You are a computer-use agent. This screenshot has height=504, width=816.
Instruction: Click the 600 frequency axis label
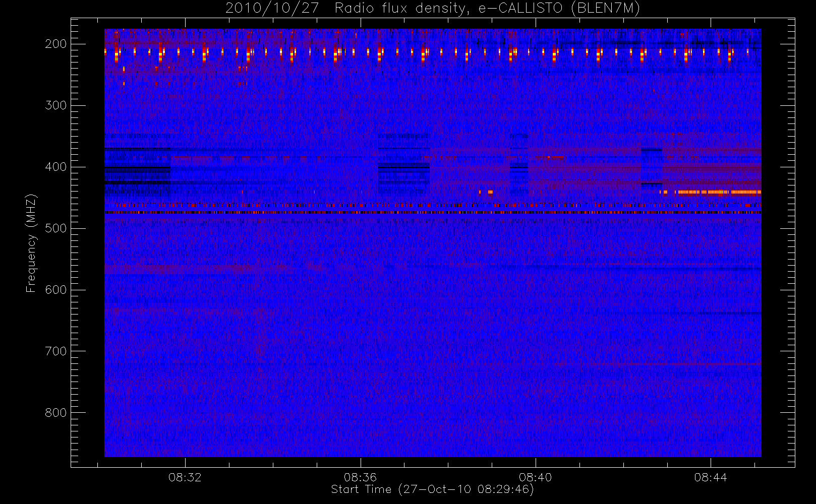(x=55, y=290)
